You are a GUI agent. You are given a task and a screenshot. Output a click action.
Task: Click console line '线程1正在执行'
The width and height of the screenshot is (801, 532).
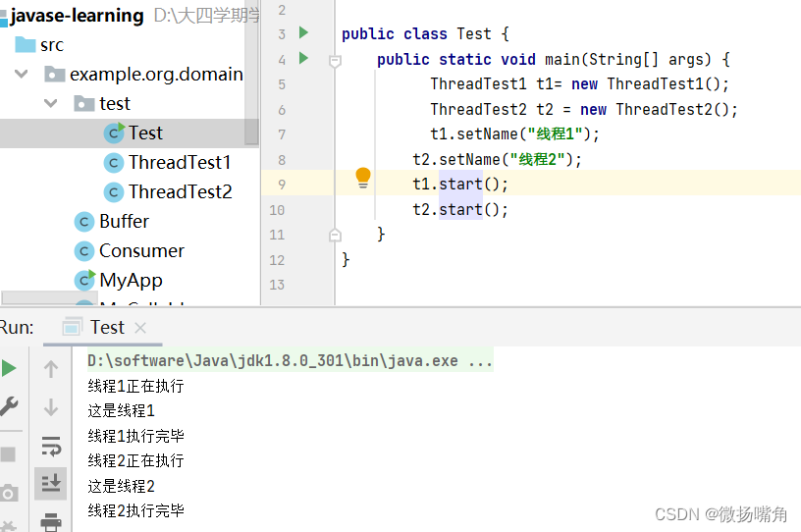(135, 386)
